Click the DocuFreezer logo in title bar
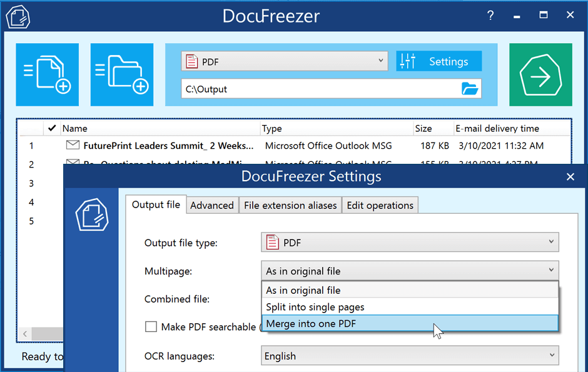The height and width of the screenshot is (372, 588). 18,16
